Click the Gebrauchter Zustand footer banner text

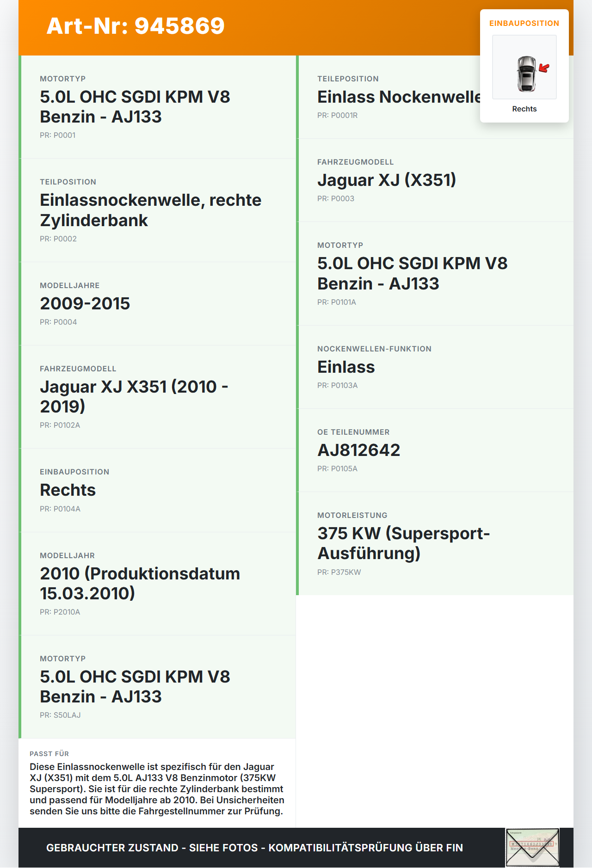(x=254, y=848)
